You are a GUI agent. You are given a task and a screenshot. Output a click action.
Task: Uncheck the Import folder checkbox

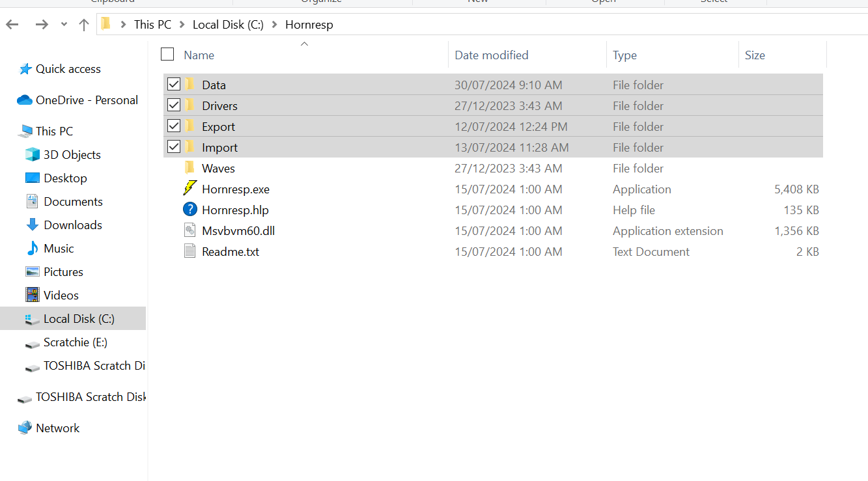pyautogui.click(x=174, y=146)
